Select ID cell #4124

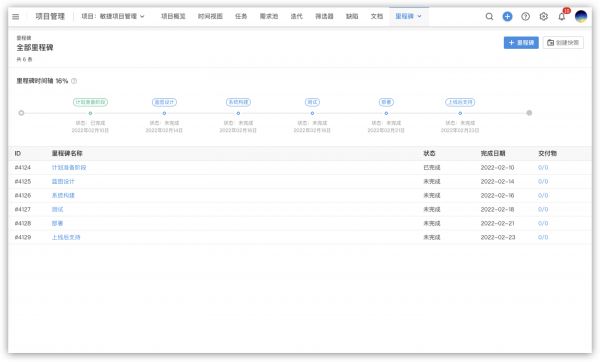coord(23,168)
